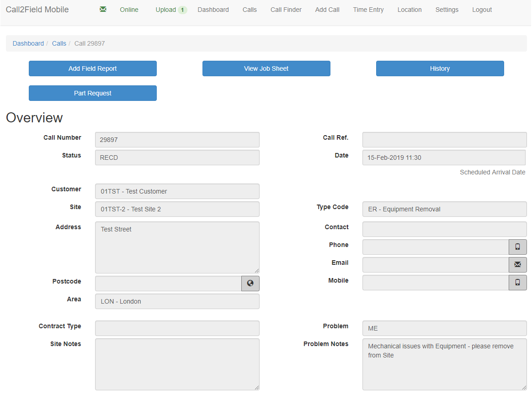Click the envelope icon beside Email field
This screenshot has height=394, width=532.
tap(517, 265)
